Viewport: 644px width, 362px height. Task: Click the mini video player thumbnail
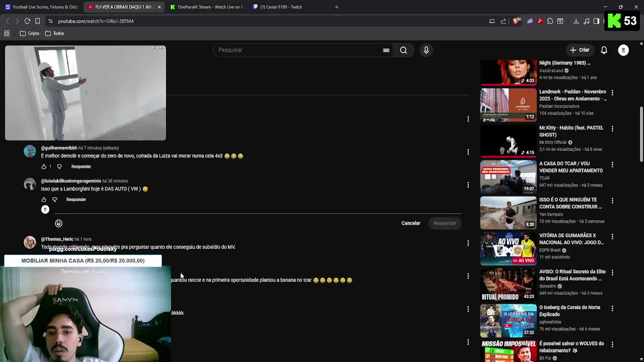(x=86, y=93)
